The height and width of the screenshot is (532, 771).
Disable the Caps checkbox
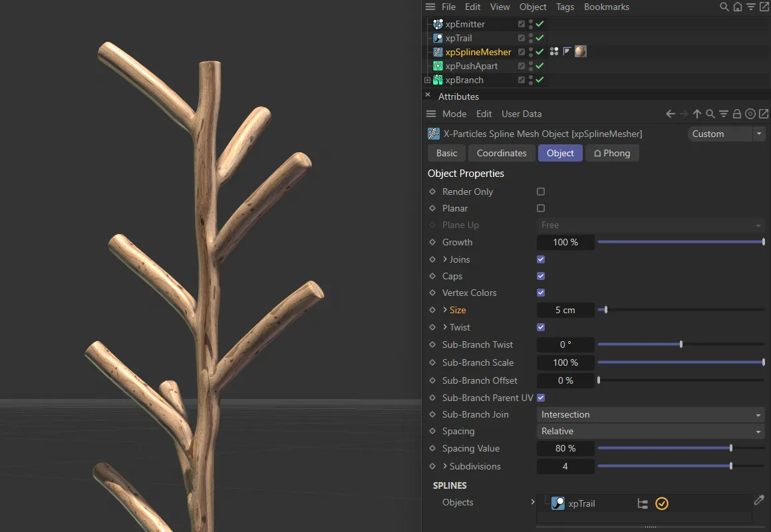pos(541,276)
